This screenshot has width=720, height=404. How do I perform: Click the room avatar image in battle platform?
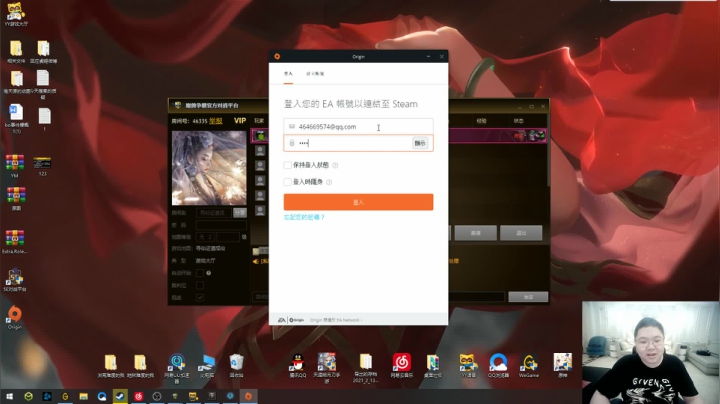coord(209,168)
